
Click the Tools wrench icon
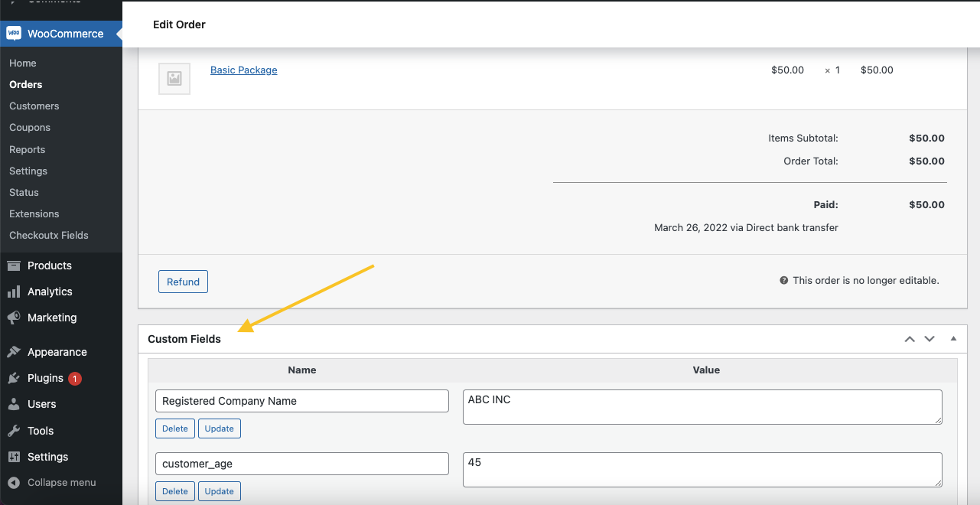pos(14,431)
